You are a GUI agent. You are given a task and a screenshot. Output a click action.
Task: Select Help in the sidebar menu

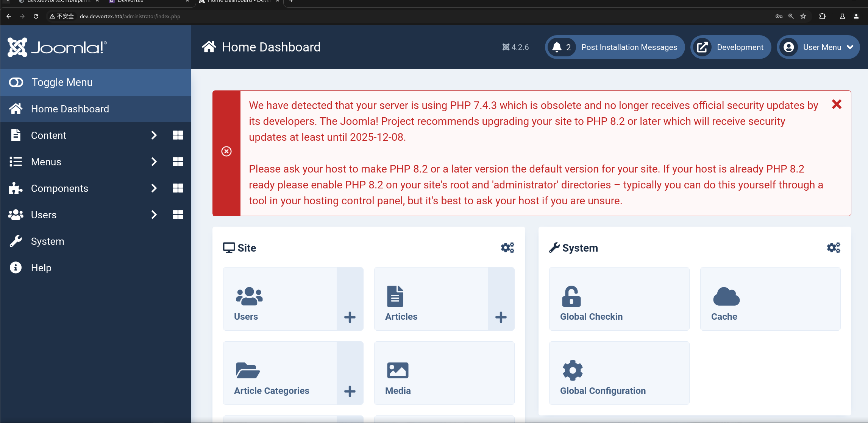coord(41,268)
